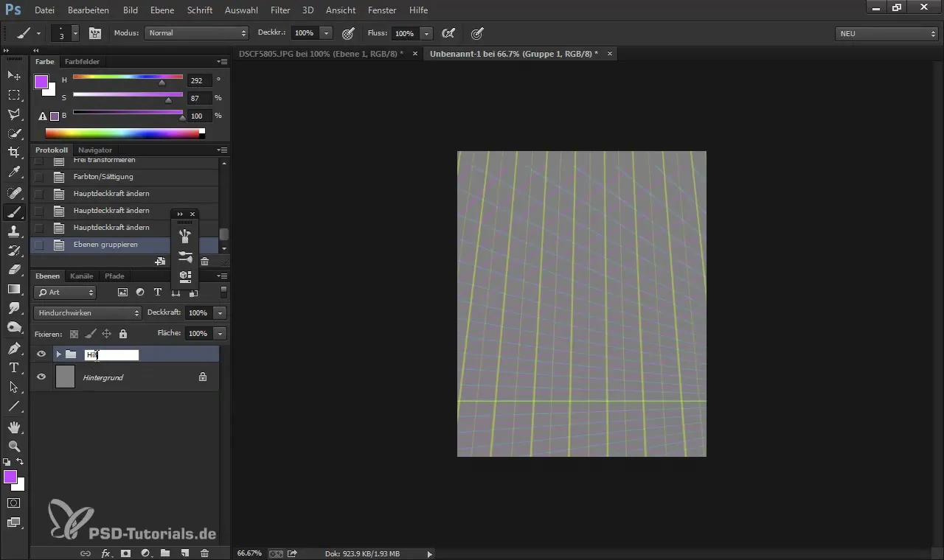The width and height of the screenshot is (944, 560).
Task: Toggle Quick Mask mode
Action: [x=14, y=503]
